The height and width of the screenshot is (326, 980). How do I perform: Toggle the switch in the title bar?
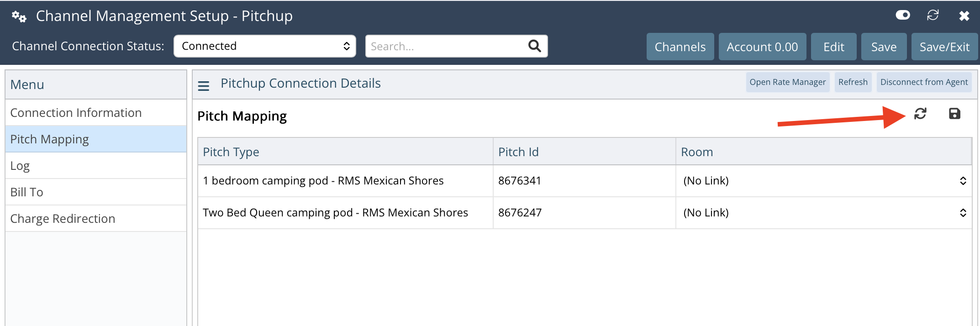[x=902, y=15]
